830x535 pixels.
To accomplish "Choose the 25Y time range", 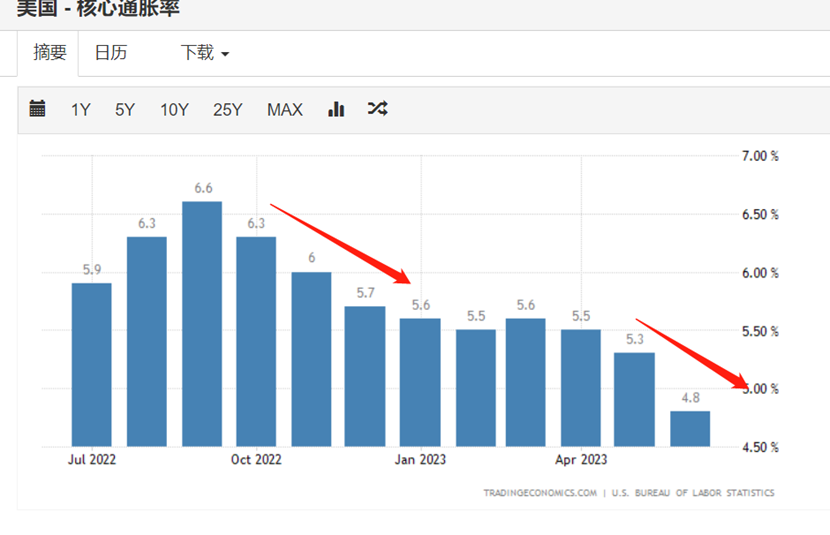I will click(227, 110).
